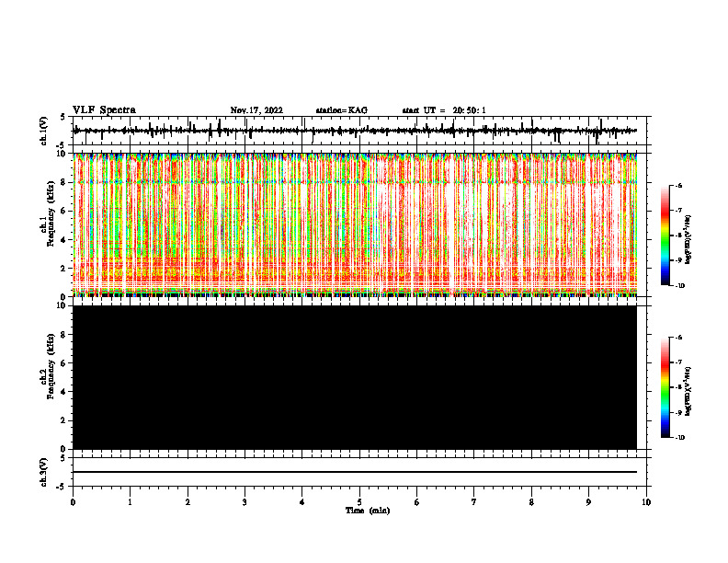This screenshot has width=728, height=563.
Task: Click the ch.1 color scale log(PSD) unit label
Action: click(x=688, y=240)
